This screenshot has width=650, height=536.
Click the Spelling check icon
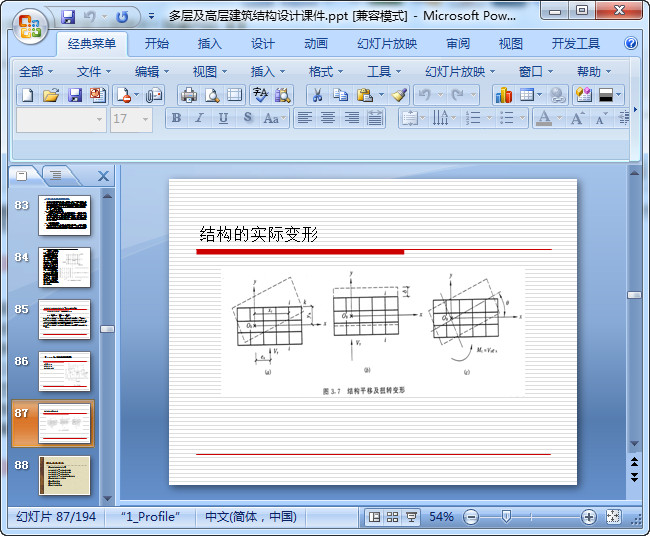pos(260,95)
